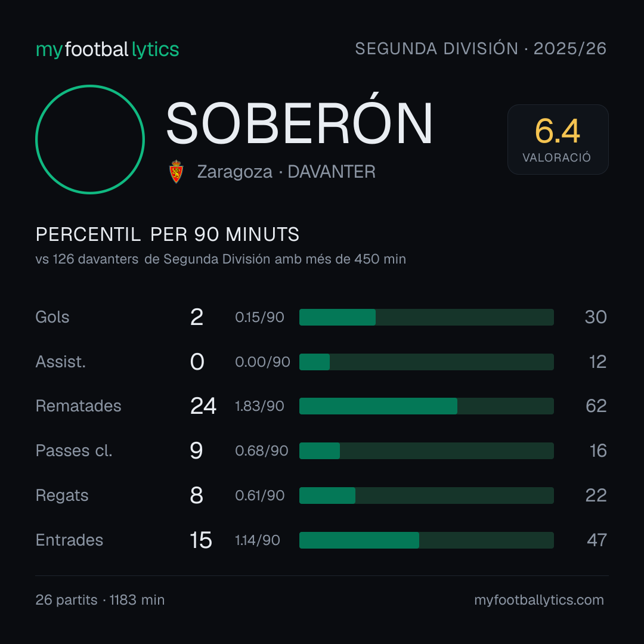Viewport: 644px width, 644px height.
Task: Click the Rematades percentile bar
Action: click(426, 406)
